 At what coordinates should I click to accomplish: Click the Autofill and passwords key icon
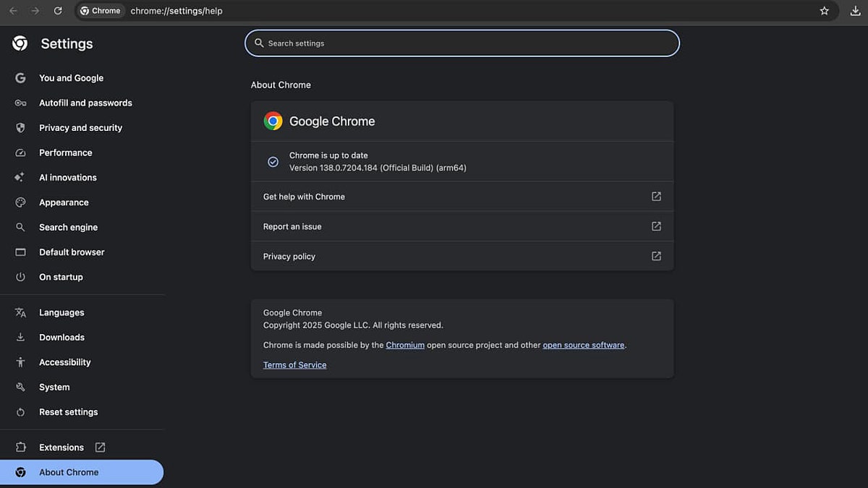coord(20,103)
